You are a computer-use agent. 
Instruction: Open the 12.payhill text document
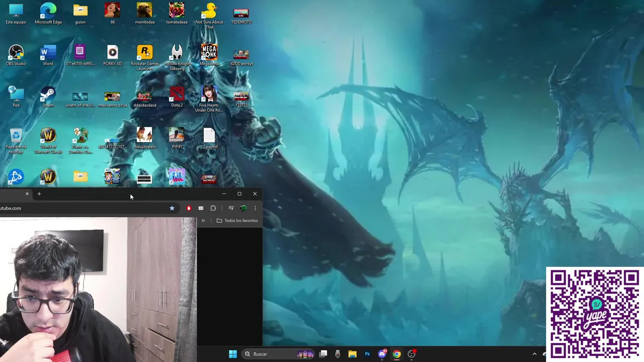[x=209, y=139]
